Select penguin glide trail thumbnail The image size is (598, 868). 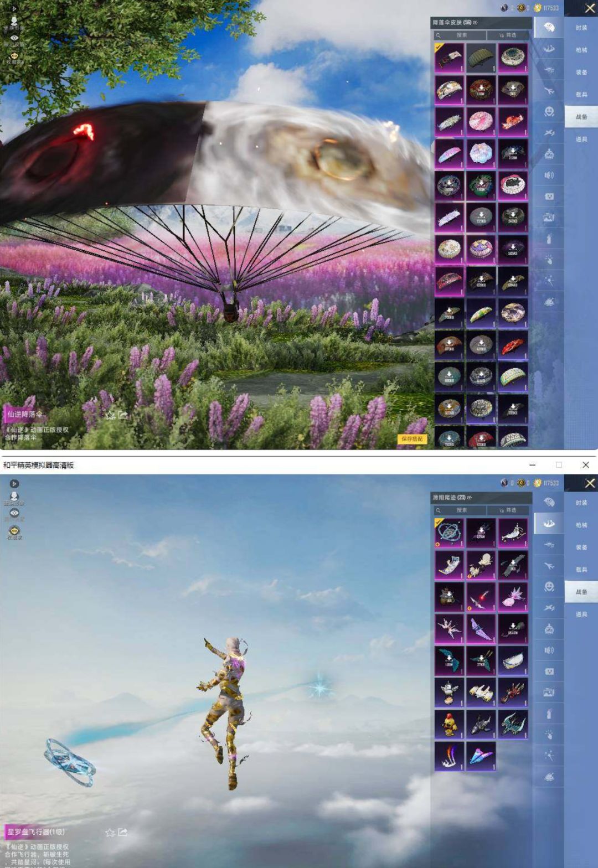[x=449, y=692]
